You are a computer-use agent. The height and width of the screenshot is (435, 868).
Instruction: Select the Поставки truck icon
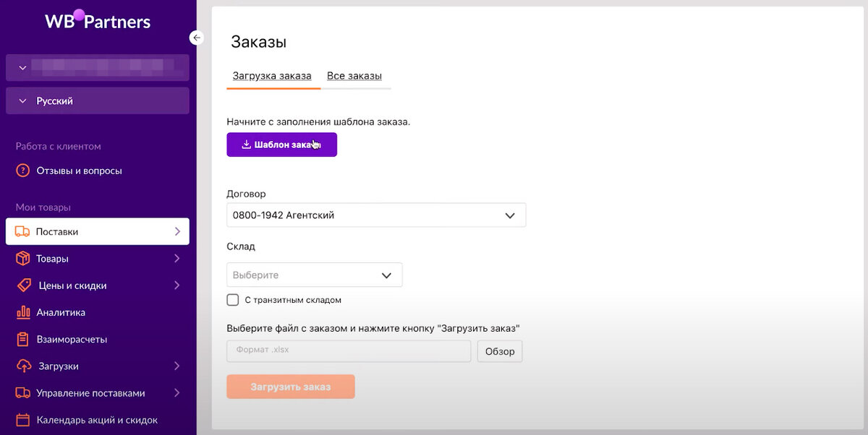click(22, 232)
